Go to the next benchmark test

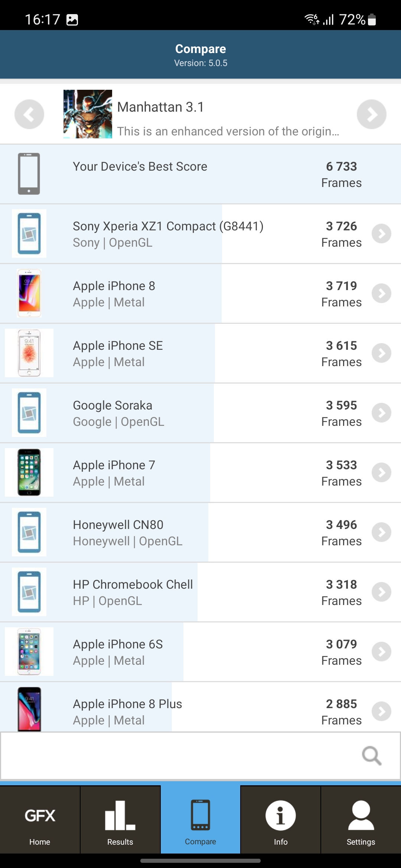point(371,114)
